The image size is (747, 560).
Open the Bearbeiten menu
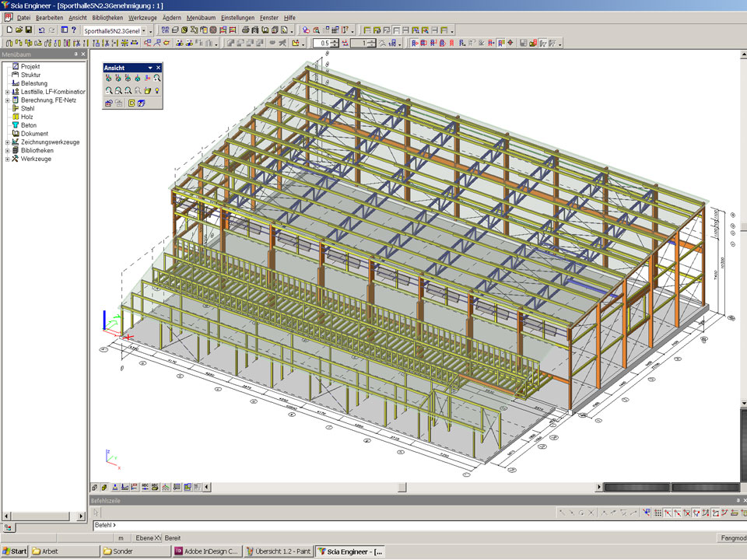point(49,17)
